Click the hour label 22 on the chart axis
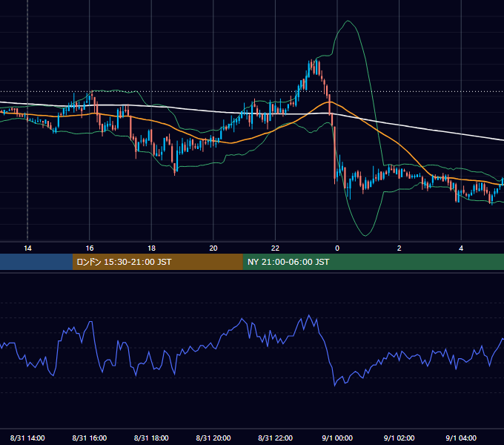504x445 pixels. point(276,248)
